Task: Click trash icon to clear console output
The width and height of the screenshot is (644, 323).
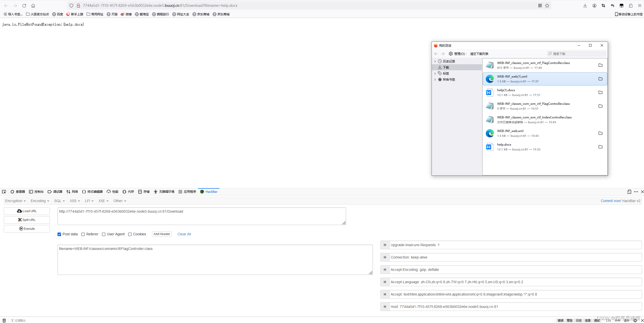Action: pyautogui.click(x=4, y=320)
